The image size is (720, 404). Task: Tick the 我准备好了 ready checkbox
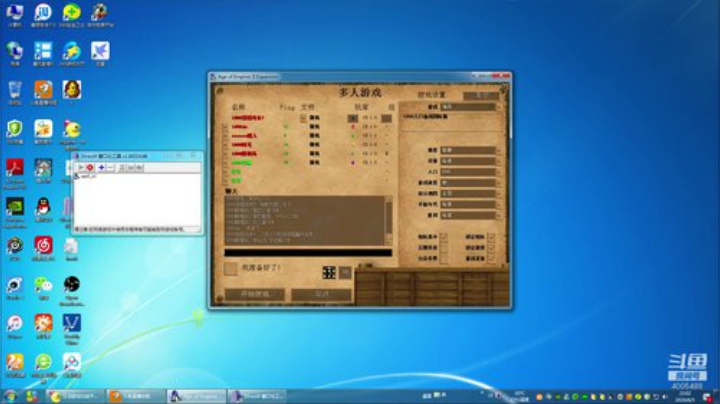(x=231, y=269)
